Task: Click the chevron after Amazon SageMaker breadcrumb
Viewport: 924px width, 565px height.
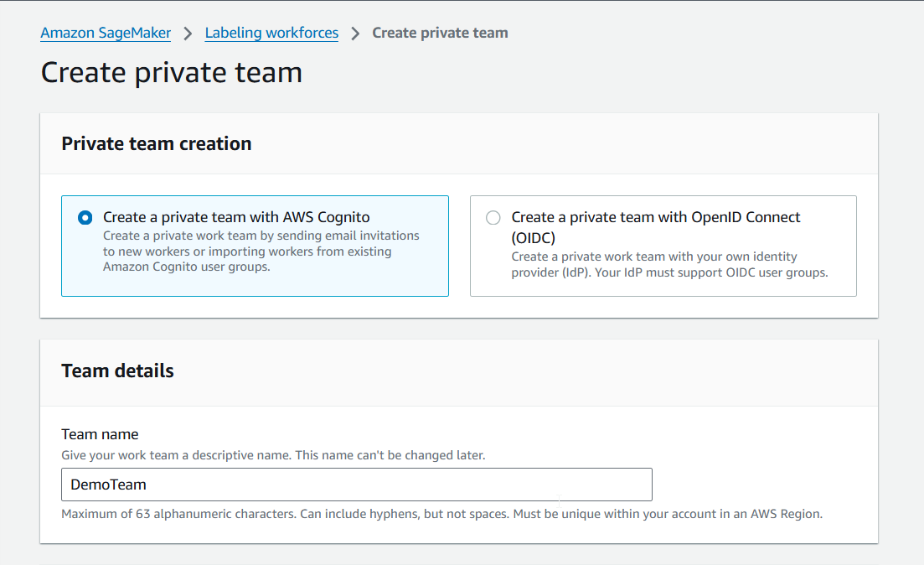Action: [188, 34]
